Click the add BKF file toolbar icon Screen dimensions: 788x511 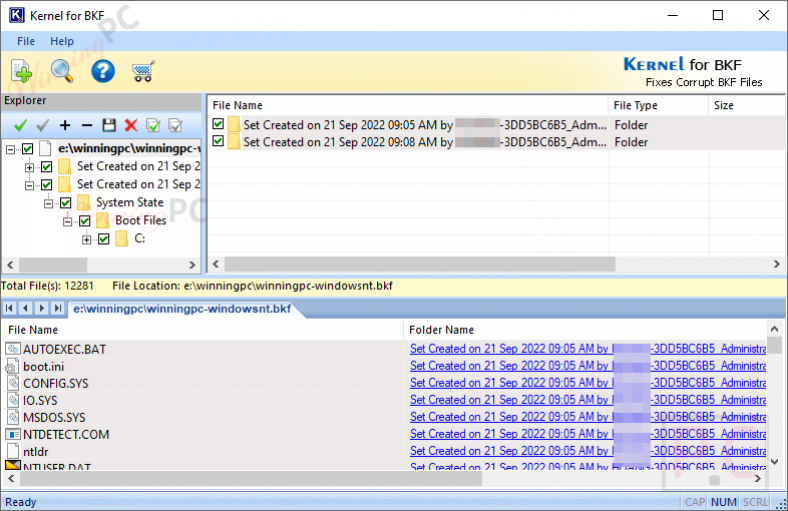[21, 71]
